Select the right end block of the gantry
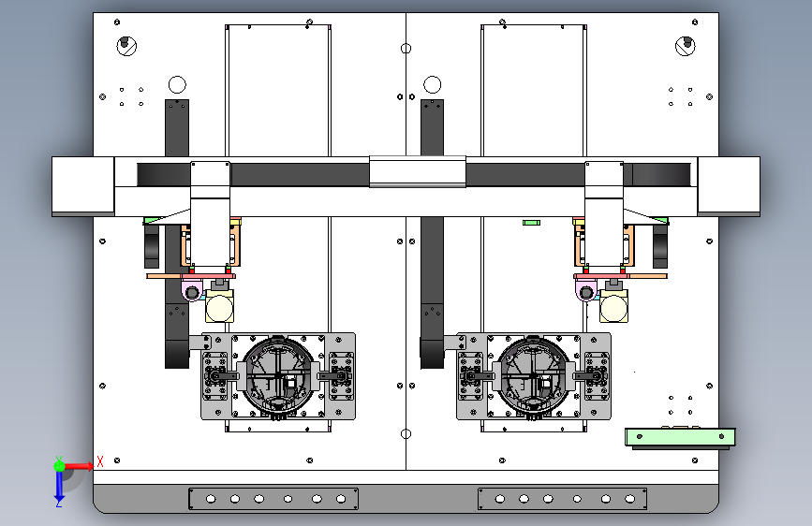This screenshot has height=526, width=812. [x=729, y=186]
